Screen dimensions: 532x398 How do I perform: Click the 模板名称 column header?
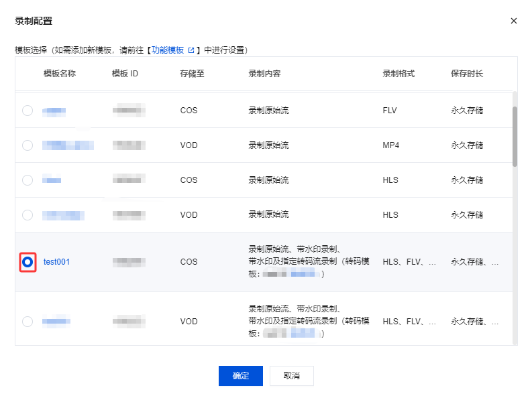[x=60, y=74]
